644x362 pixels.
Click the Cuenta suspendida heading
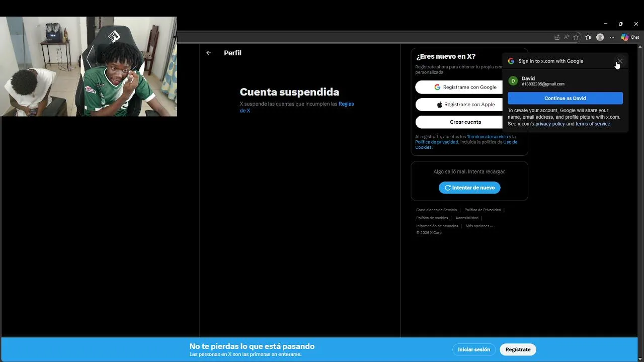pyautogui.click(x=289, y=92)
